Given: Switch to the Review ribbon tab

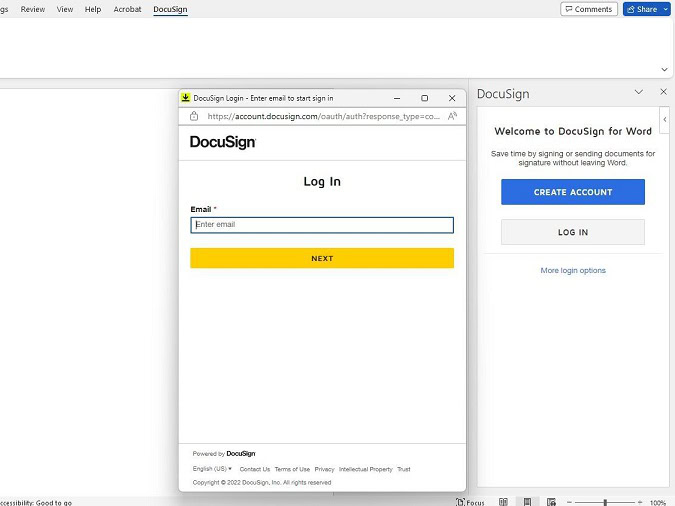Looking at the screenshot, I should tap(33, 9).
